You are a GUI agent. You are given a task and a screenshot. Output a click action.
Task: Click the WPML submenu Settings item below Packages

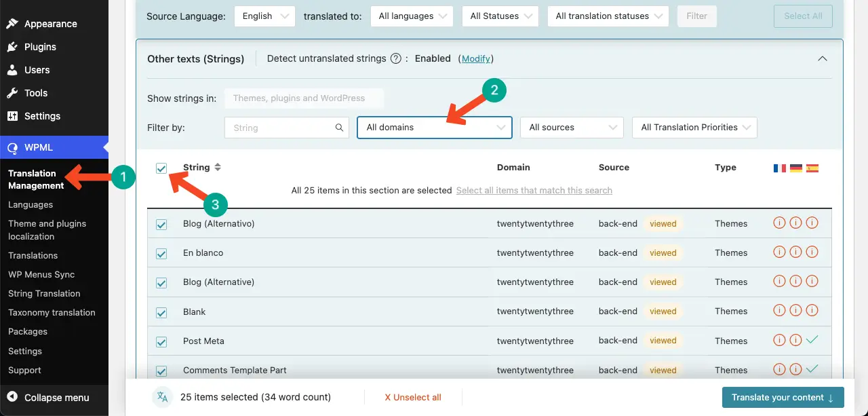point(25,351)
